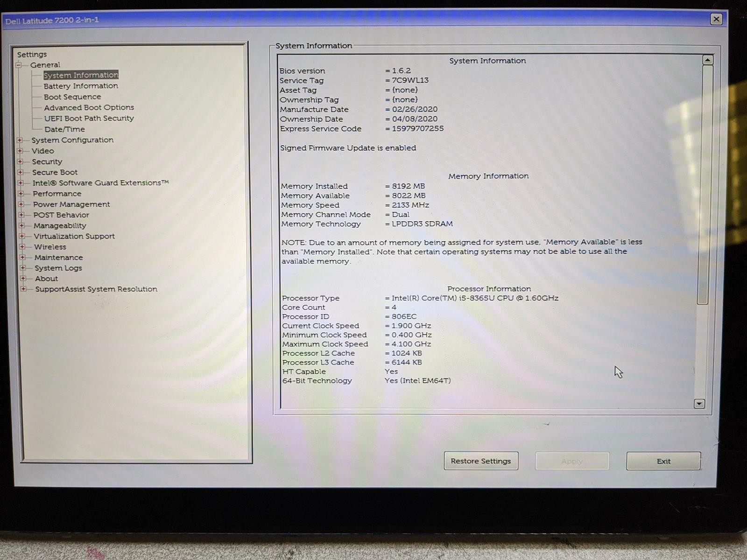Select the Power Management label
This screenshot has height=560, width=747.
71,204
